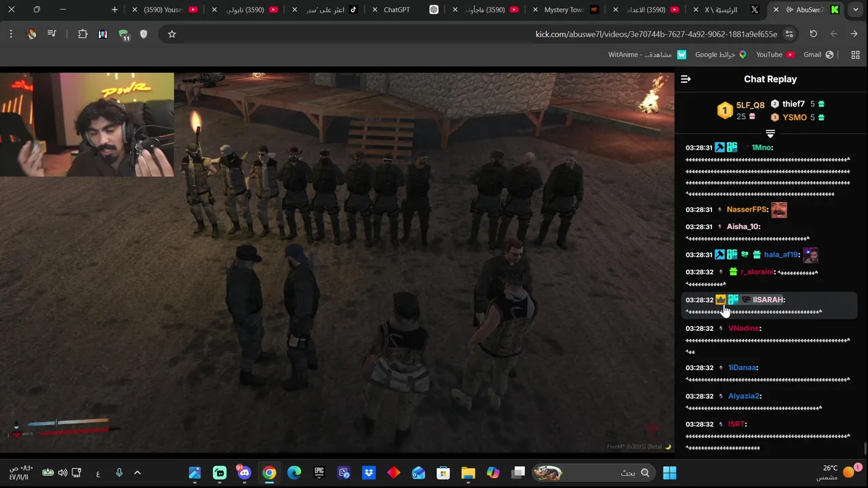Open site information icon in address bar
The width and height of the screenshot is (868, 488).
(789, 34)
